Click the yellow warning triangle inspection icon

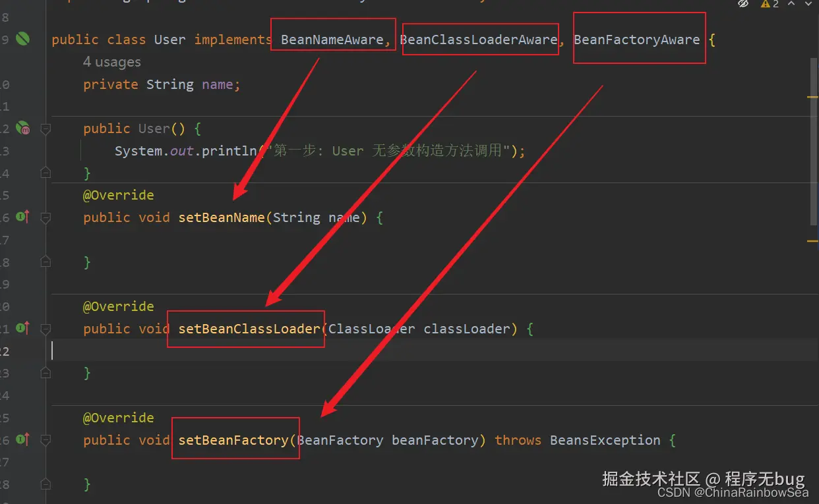(x=765, y=3)
